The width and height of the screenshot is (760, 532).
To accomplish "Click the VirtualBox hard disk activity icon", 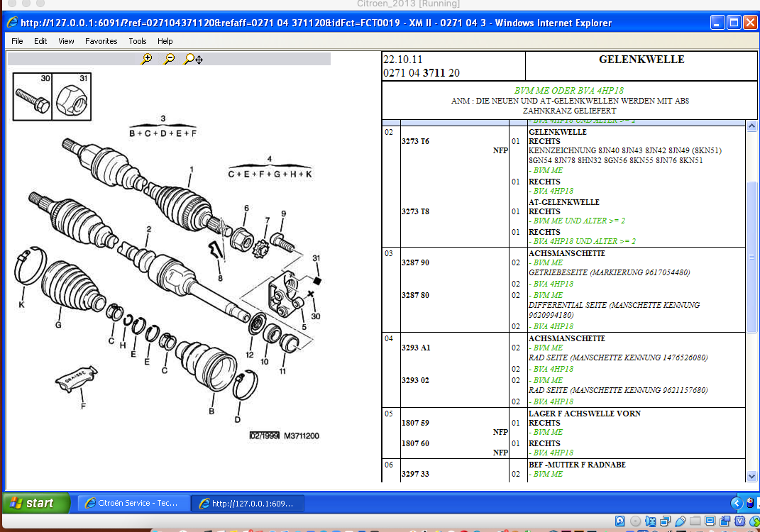I will click(620, 521).
